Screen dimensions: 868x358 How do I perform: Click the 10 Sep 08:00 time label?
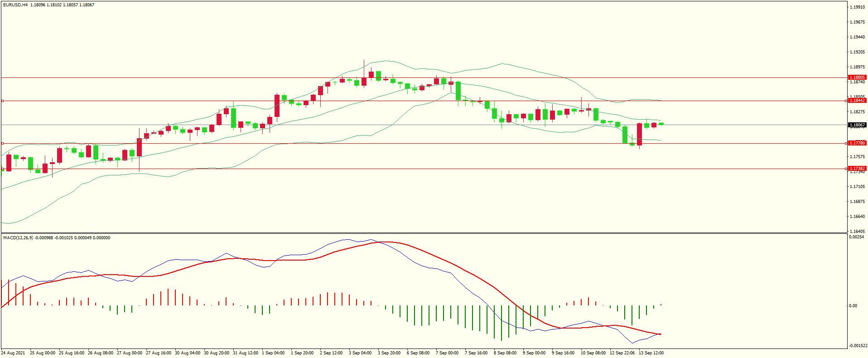(593, 353)
